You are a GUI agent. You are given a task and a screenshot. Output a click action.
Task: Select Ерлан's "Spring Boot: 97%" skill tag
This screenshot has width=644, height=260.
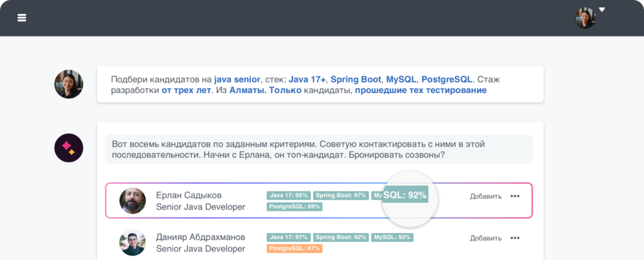coord(340,195)
